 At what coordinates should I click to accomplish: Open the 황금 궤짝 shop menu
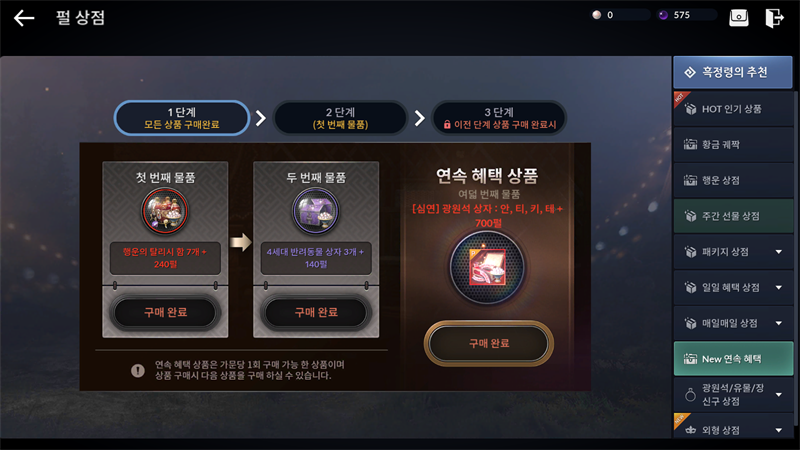pyautogui.click(x=733, y=144)
